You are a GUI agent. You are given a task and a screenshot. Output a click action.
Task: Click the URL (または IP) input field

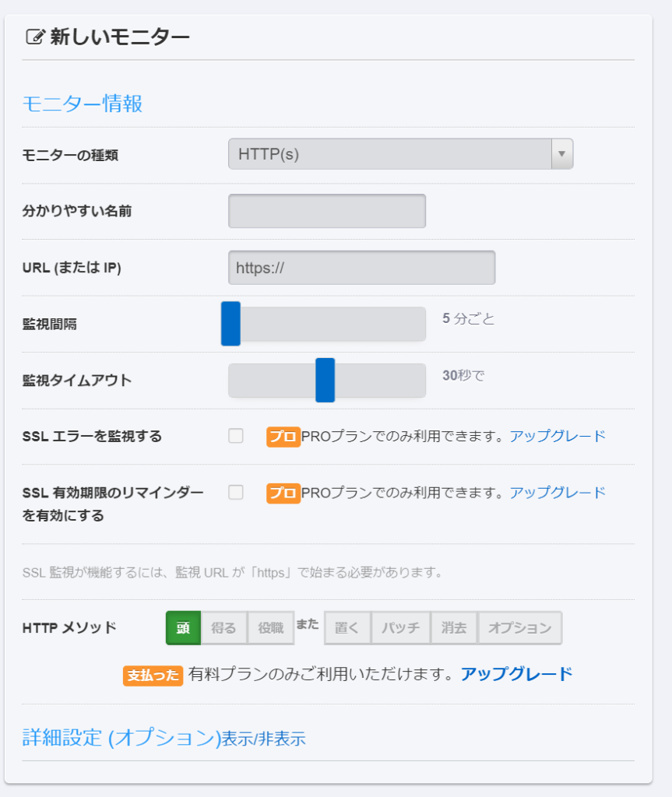click(361, 268)
